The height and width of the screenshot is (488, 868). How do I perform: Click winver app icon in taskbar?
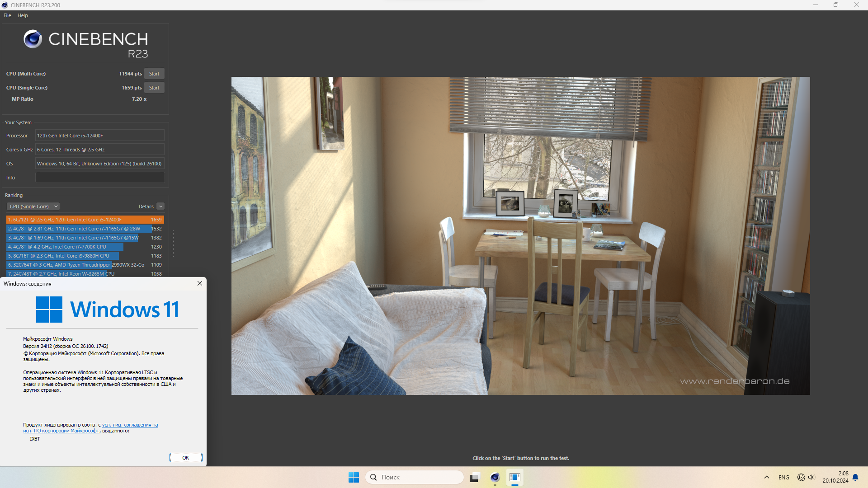pos(514,477)
